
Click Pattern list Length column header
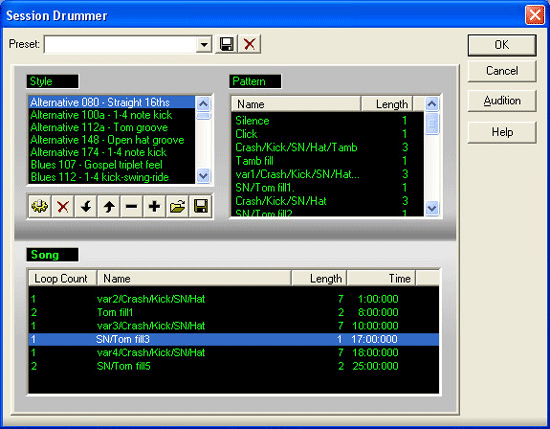point(387,104)
